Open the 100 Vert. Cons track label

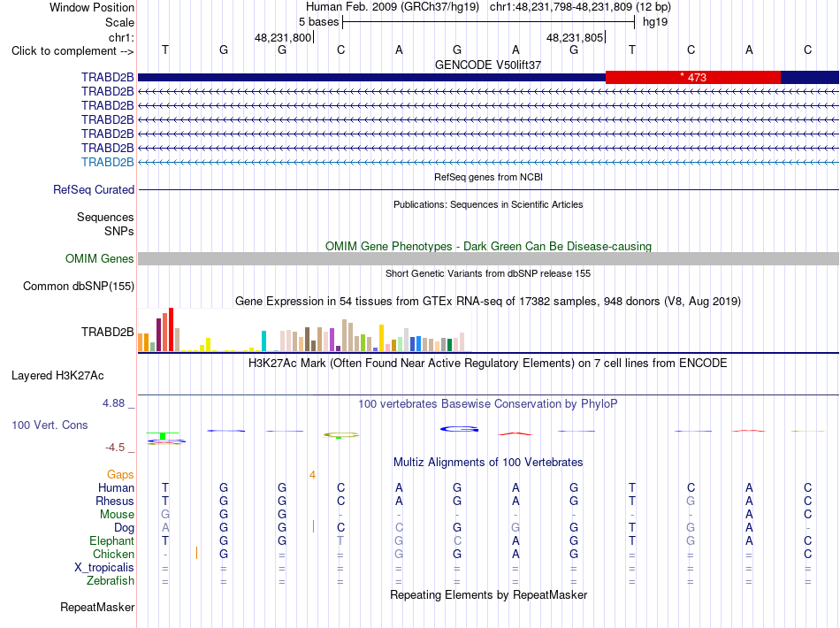50,425
